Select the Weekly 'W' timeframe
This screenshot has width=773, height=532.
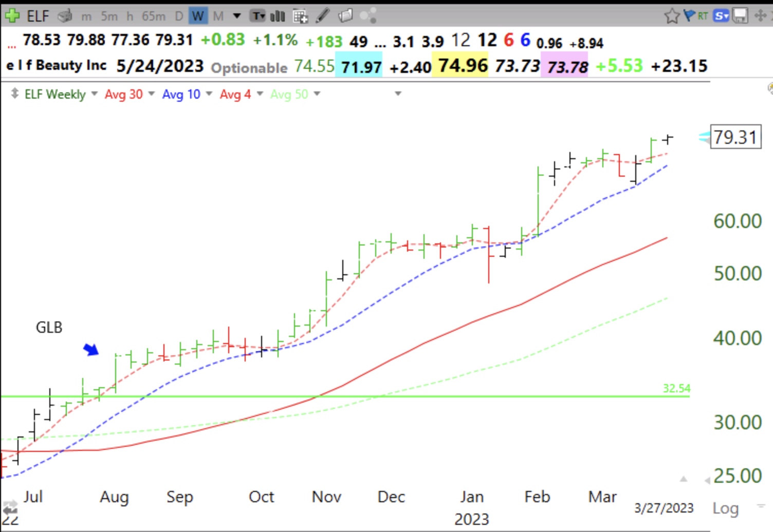198,16
